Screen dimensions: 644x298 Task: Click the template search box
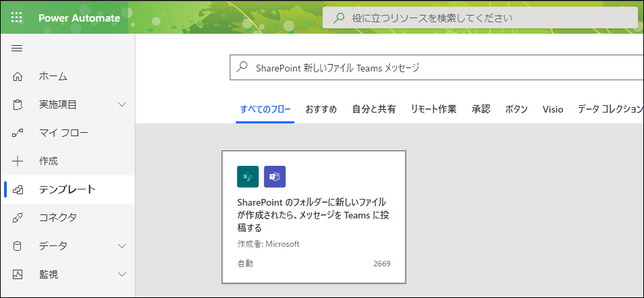437,67
